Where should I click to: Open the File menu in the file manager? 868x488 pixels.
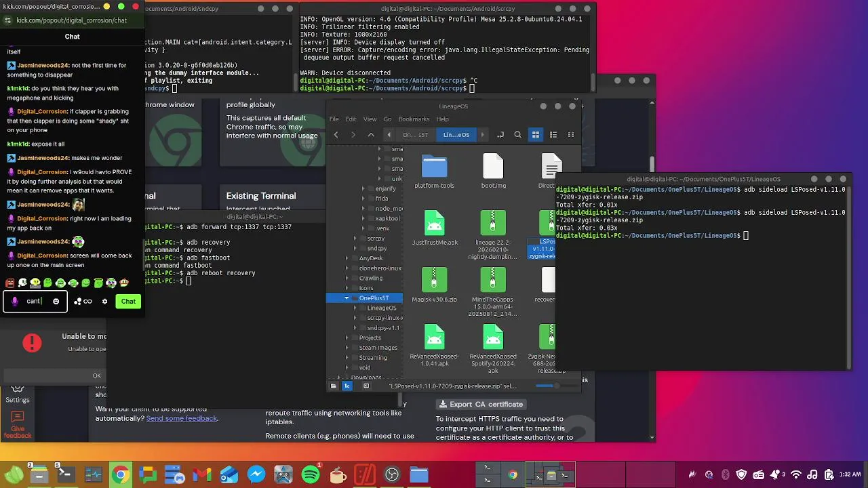(x=334, y=119)
